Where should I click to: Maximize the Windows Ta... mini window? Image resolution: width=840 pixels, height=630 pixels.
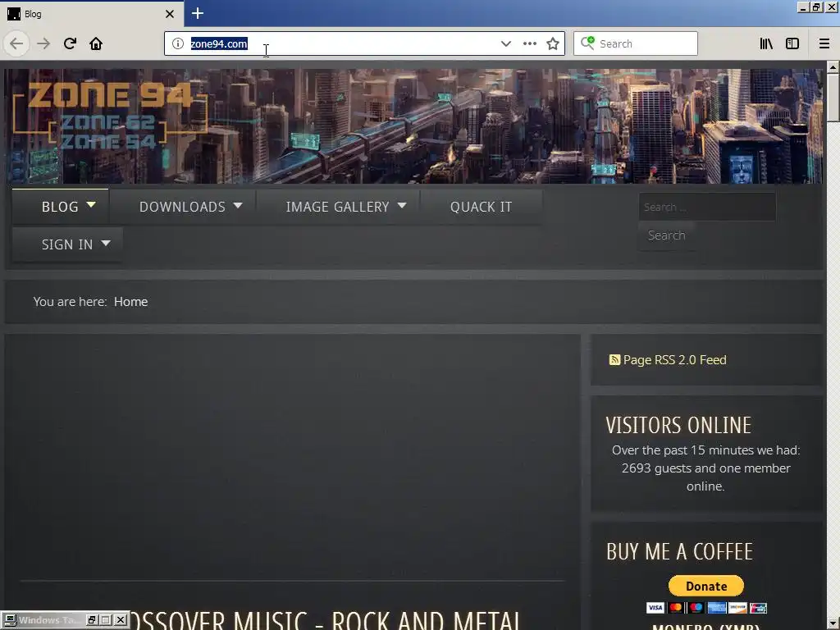(106, 620)
